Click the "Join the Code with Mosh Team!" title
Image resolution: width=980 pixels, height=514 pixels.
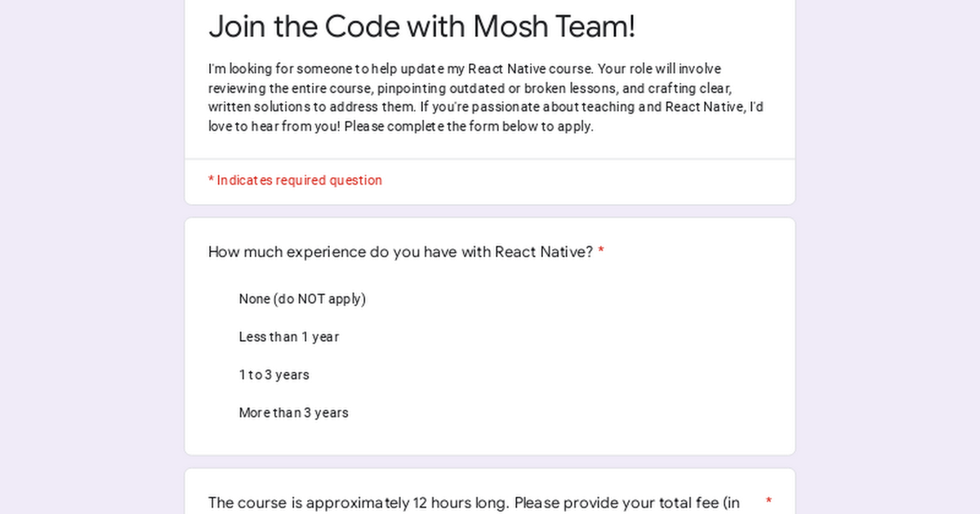point(421,26)
